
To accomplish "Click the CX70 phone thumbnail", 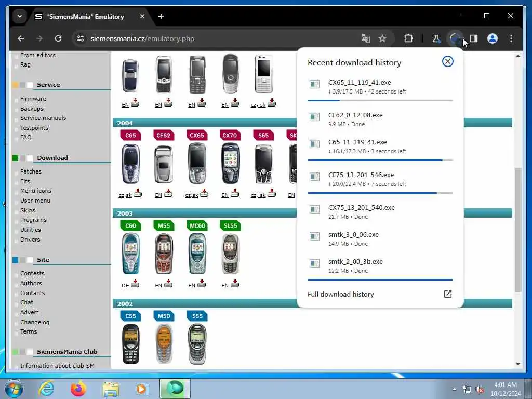I will pos(230,164).
